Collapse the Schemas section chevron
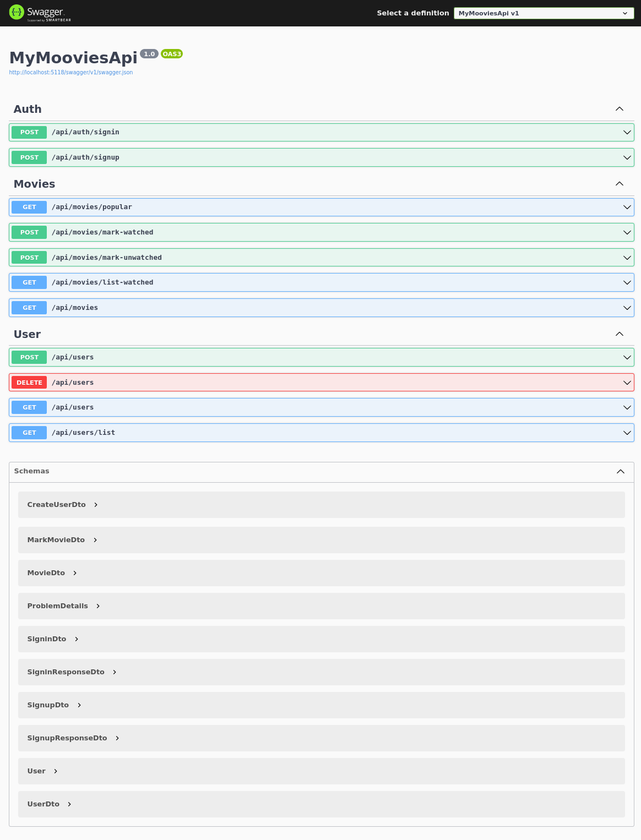The image size is (641, 840). (x=621, y=471)
